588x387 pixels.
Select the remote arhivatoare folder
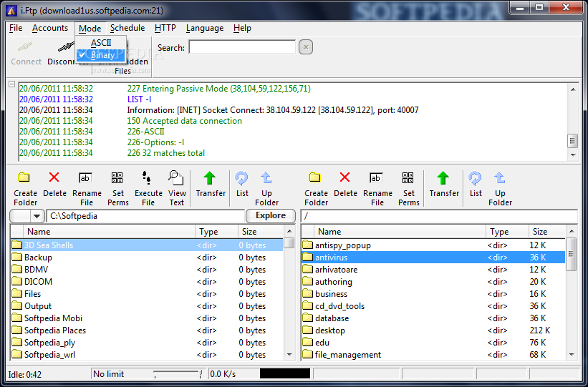(x=433, y=270)
